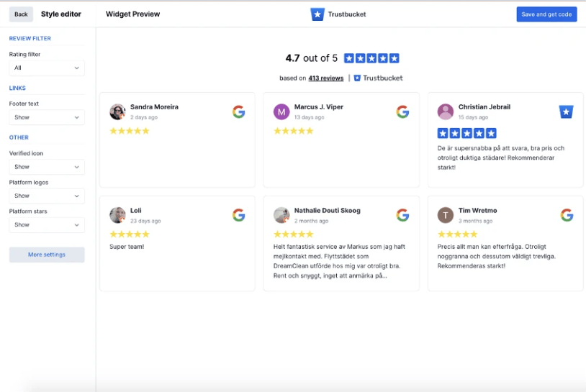This screenshot has height=392, width=586.
Task: Click the Trustbucket logo in the header
Action: 317,14
